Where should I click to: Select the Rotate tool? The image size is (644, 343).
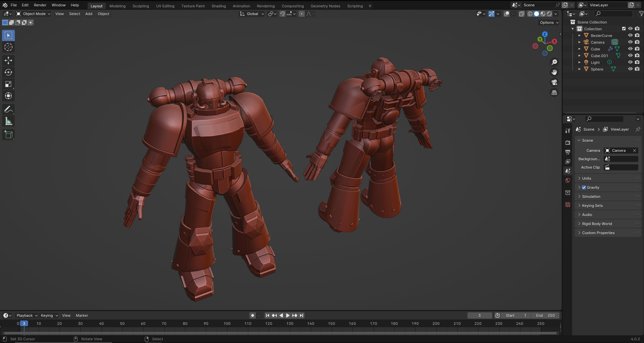pyautogui.click(x=8, y=72)
